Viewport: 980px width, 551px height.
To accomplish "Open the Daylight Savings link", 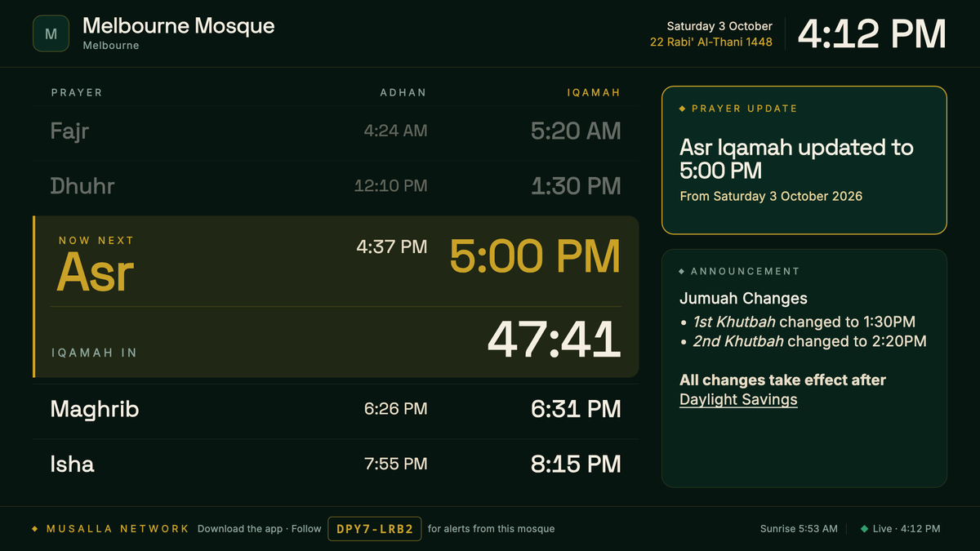I will point(738,400).
